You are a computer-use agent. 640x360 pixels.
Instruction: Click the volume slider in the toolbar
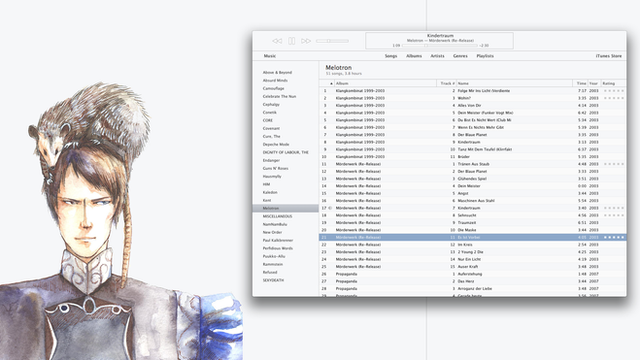coord(332,41)
